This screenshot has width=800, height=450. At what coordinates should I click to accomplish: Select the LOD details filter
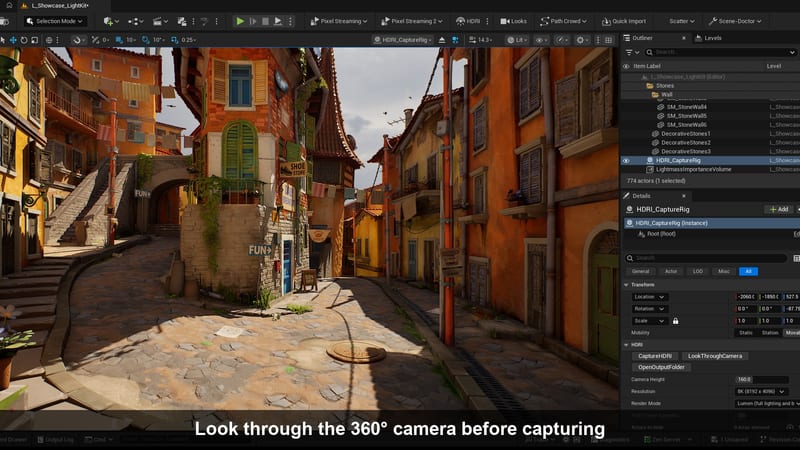[698, 271]
